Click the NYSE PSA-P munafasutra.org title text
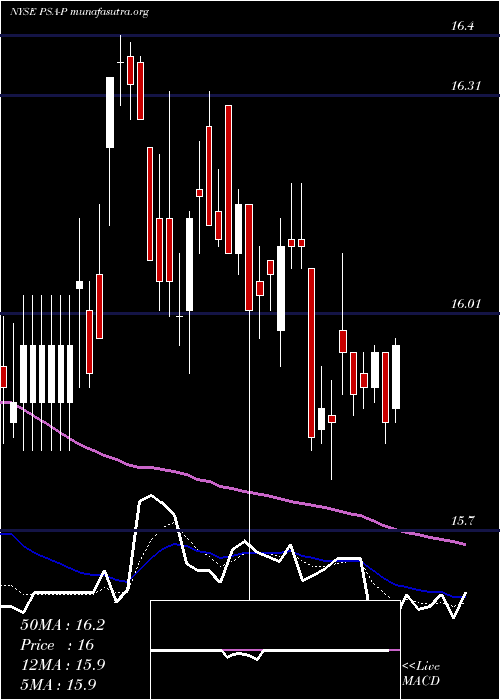The height and width of the screenshot is (700, 500). click(79, 12)
